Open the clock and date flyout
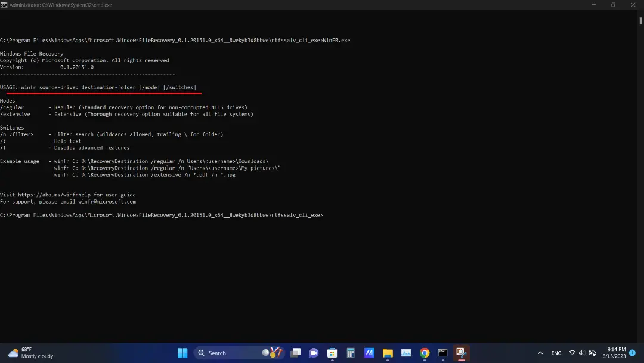The image size is (644, 363). pyautogui.click(x=614, y=353)
